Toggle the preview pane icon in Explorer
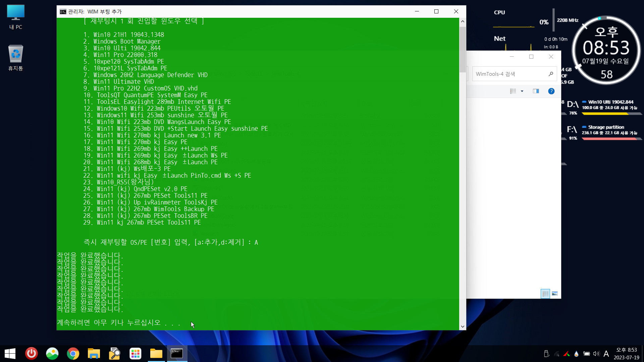 click(536, 91)
